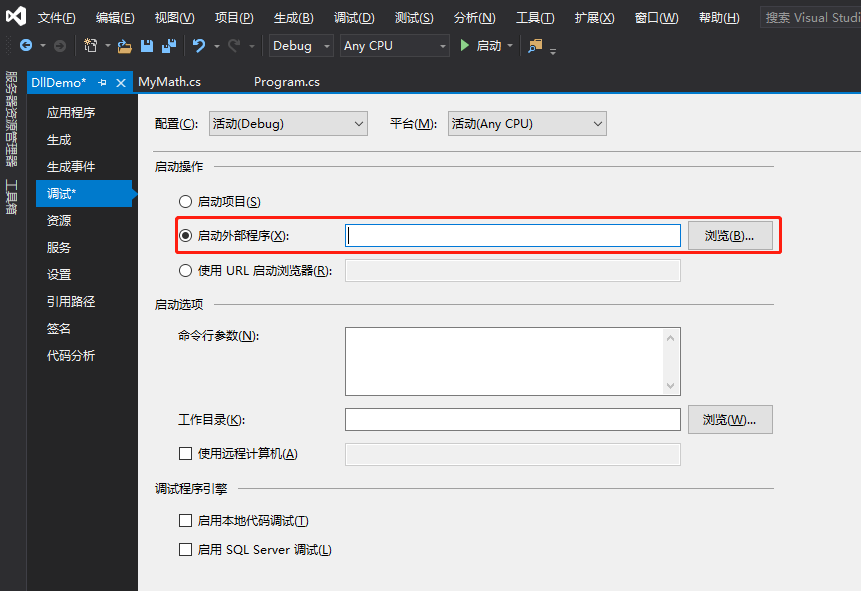Click the Open File folder icon
861x591 pixels.
(125, 47)
